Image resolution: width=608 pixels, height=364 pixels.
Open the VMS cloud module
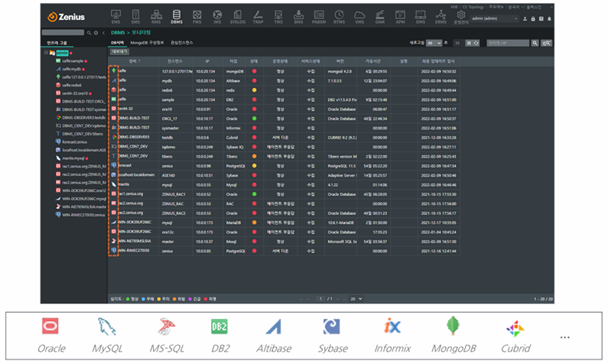pos(359,17)
